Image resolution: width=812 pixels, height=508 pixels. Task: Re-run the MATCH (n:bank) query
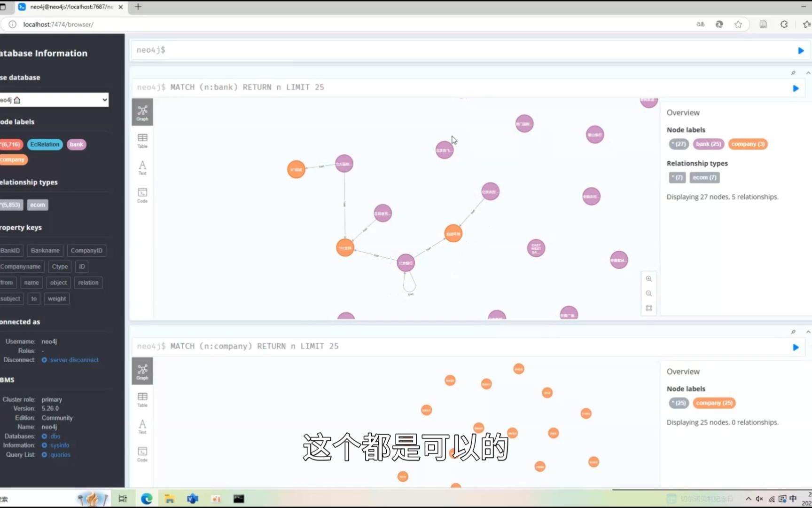click(796, 88)
